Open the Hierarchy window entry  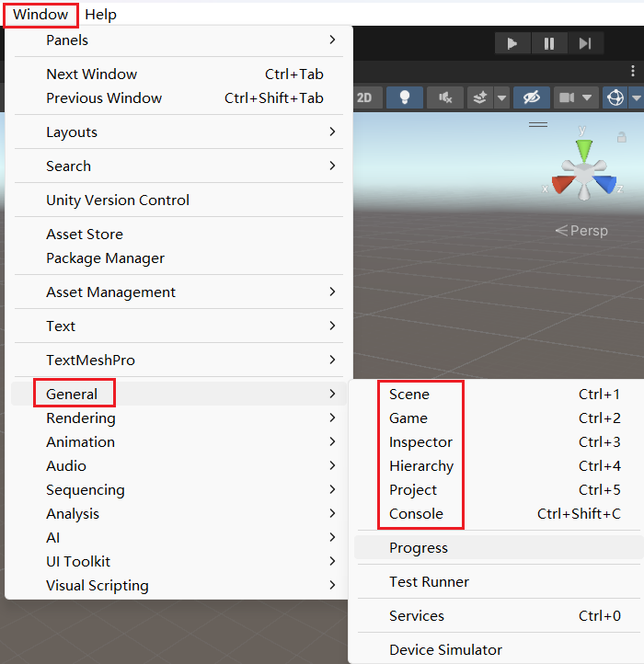499,466
